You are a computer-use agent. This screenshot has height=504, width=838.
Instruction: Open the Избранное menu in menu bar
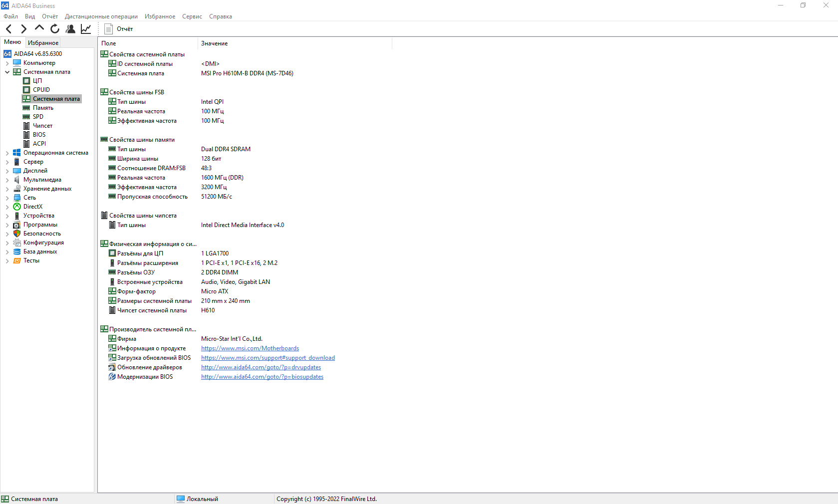tap(160, 16)
